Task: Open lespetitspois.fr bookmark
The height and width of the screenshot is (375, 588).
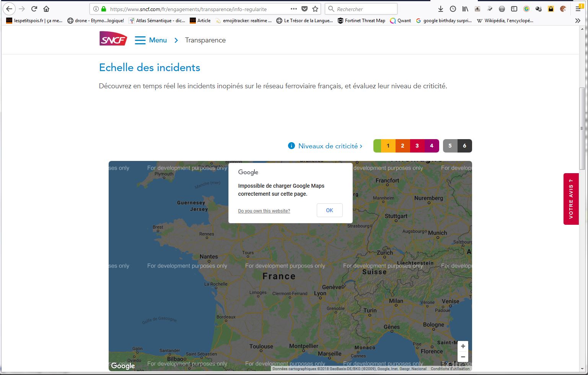Action: 34,21
